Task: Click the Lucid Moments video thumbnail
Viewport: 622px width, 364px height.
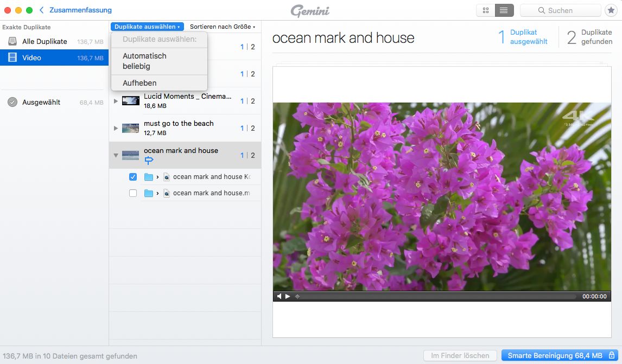Action: coord(130,101)
